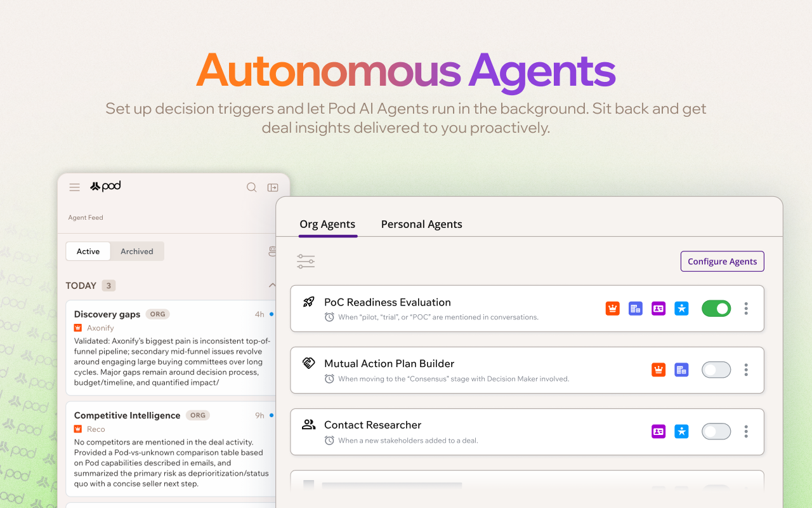The image size is (812, 508).
Task: Click the Reco account name
Action: (96, 429)
